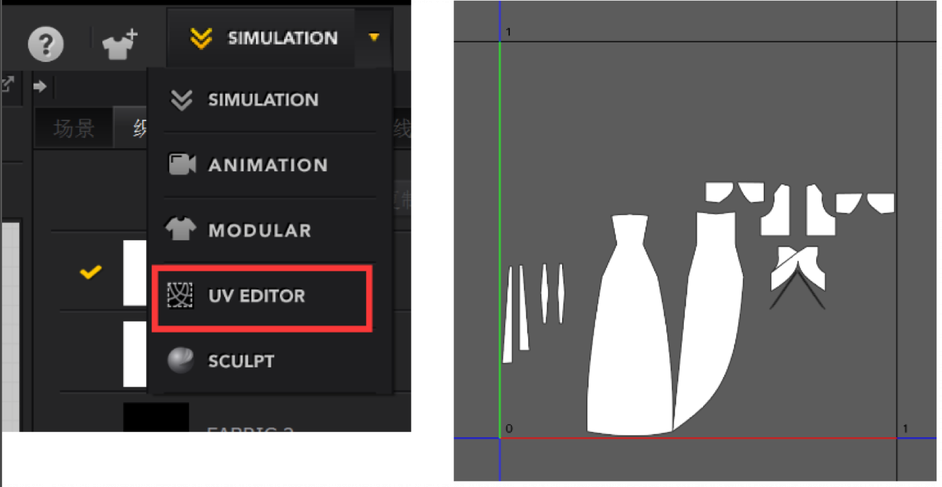Select ANIMATION in the mode menu
Screen dimensions: 942x487
pos(267,165)
